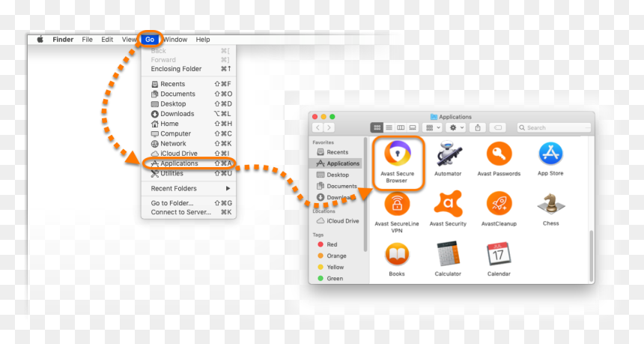
Task: Open the File menu
Action: tap(87, 40)
